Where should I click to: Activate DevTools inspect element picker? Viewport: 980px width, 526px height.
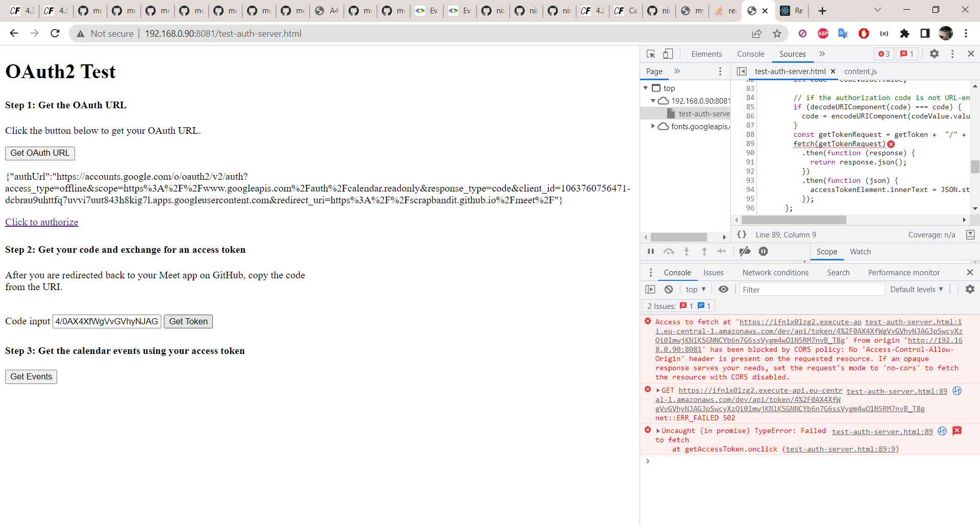click(651, 54)
